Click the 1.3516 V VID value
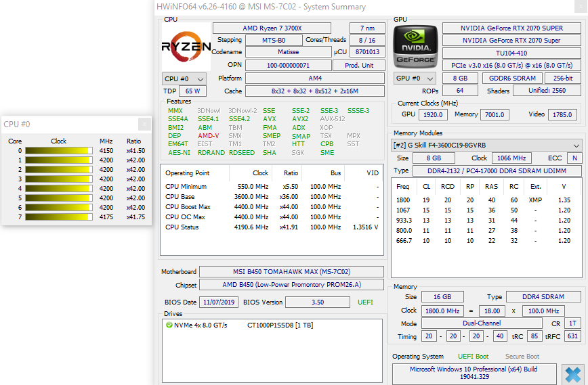The width and height of the screenshot is (588, 385). [365, 227]
